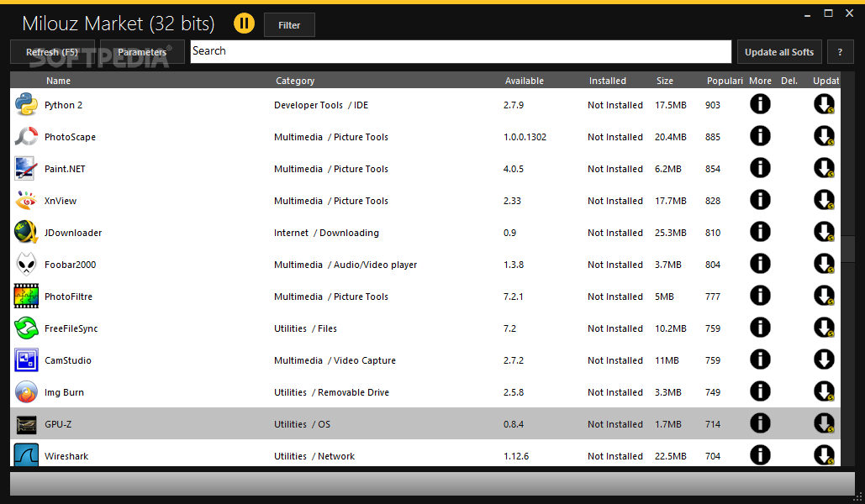Screen dimensions: 865x504
Task: Select the PhotoScape row name
Action: coord(70,137)
